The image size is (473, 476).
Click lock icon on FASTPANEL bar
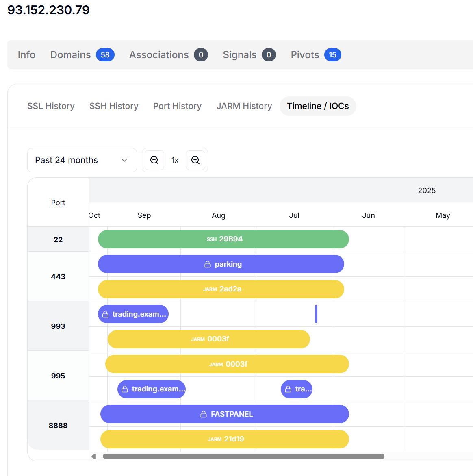[204, 414]
